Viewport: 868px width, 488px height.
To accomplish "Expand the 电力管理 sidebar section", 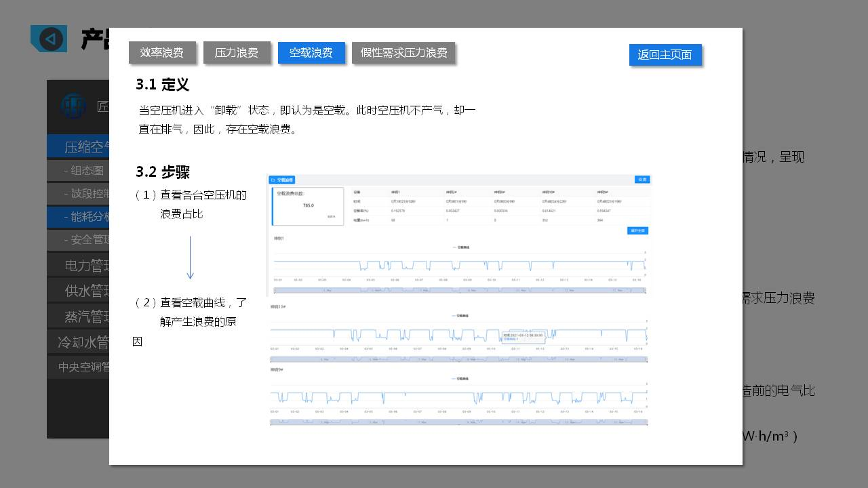I will pos(84,264).
